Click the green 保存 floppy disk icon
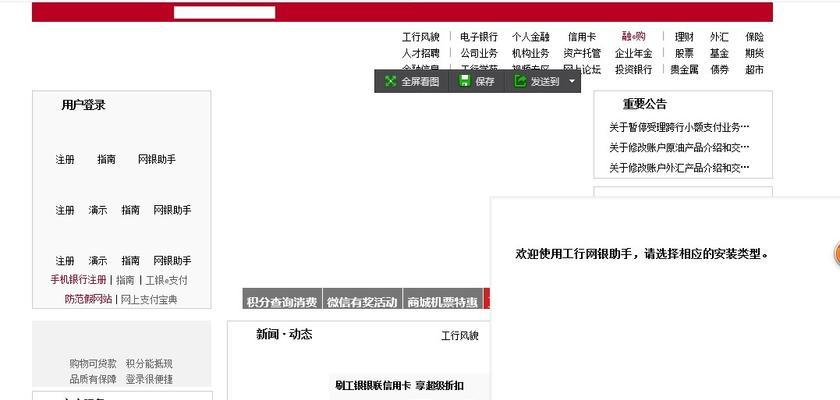840x400 pixels. pos(465,81)
